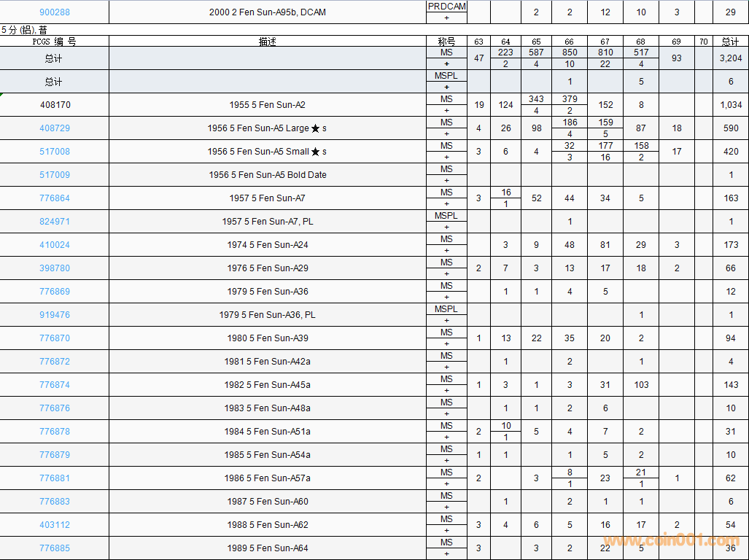Image resolution: width=749 pixels, height=560 pixels.
Task: Select the 3,204 grand total cell
Action: click(x=730, y=58)
